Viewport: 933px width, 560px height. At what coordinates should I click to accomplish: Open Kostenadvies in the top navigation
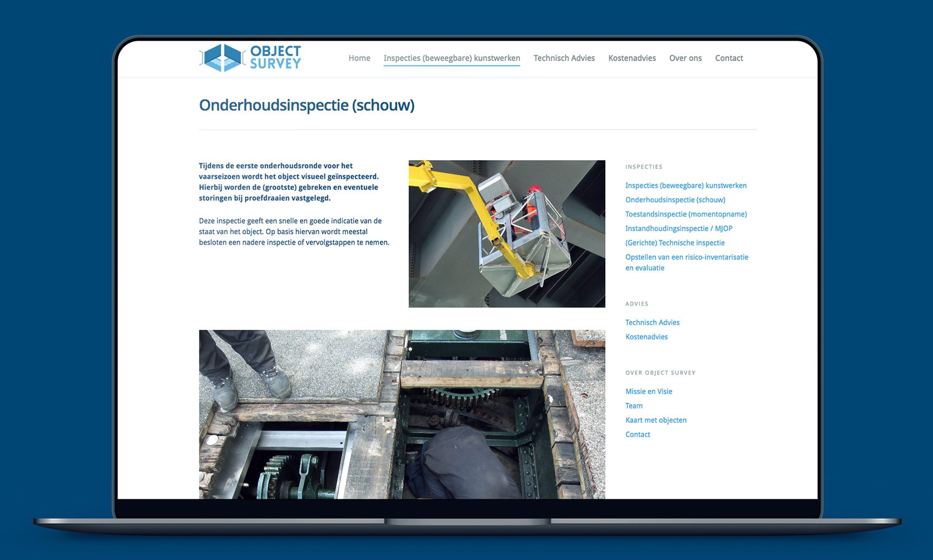pos(632,58)
